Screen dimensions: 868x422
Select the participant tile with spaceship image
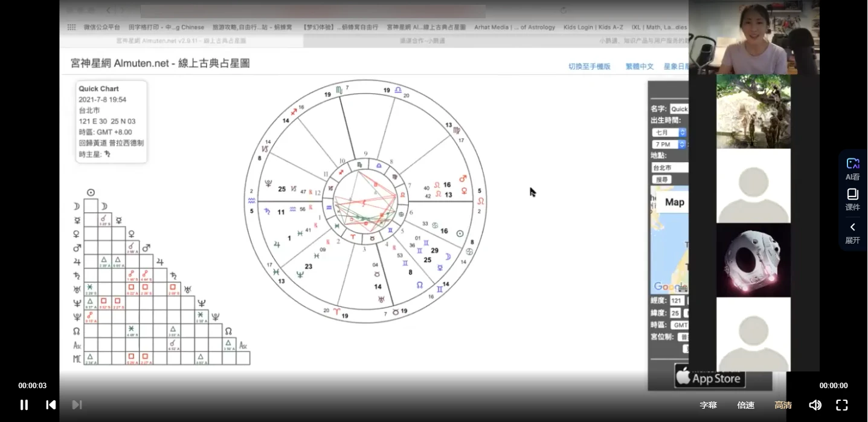pyautogui.click(x=753, y=260)
